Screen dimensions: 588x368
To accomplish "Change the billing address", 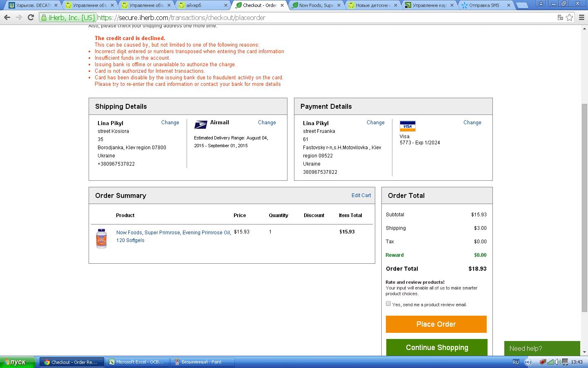I will 376,123.
